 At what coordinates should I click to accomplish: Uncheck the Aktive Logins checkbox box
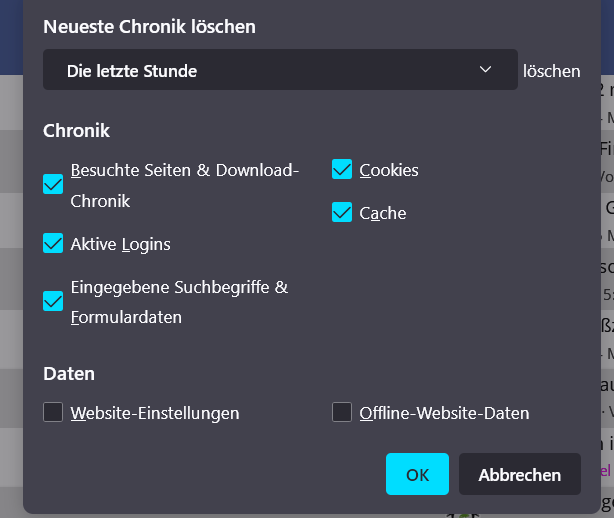53,243
